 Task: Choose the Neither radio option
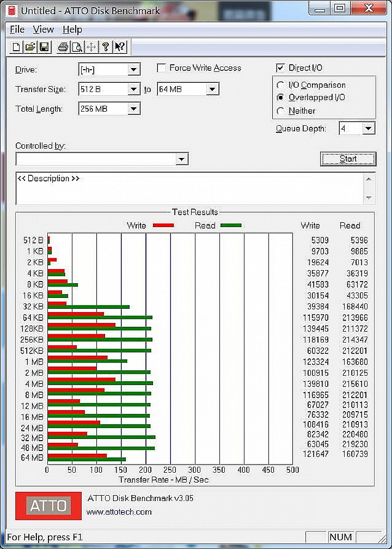click(280, 111)
